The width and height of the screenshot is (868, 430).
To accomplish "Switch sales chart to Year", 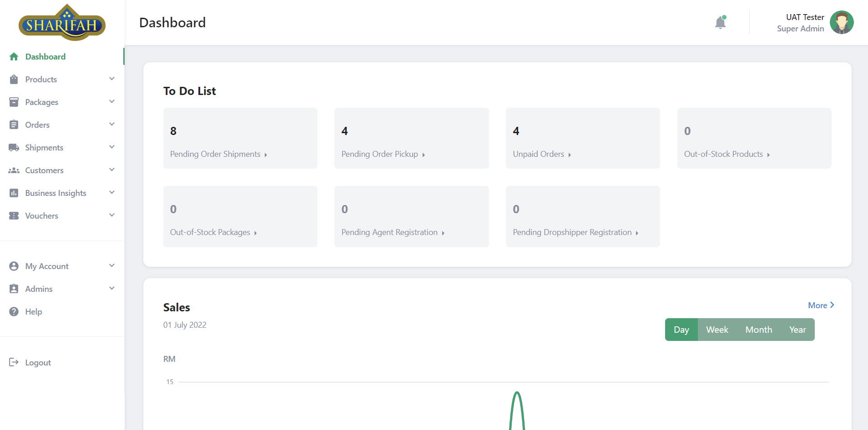I will tap(797, 330).
